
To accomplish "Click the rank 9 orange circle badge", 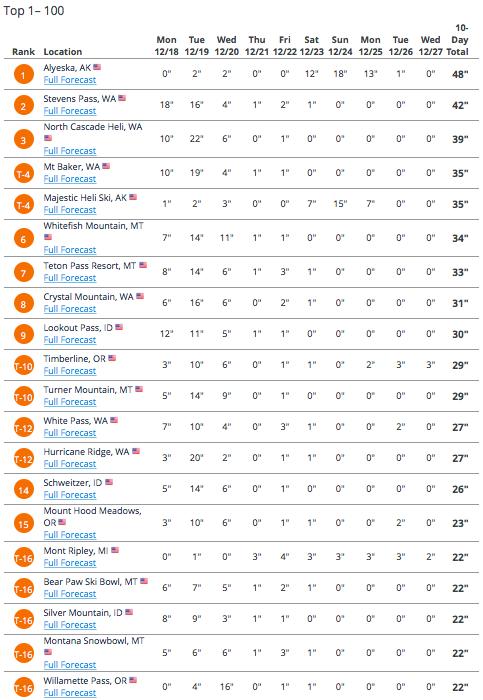I will coord(24,335).
